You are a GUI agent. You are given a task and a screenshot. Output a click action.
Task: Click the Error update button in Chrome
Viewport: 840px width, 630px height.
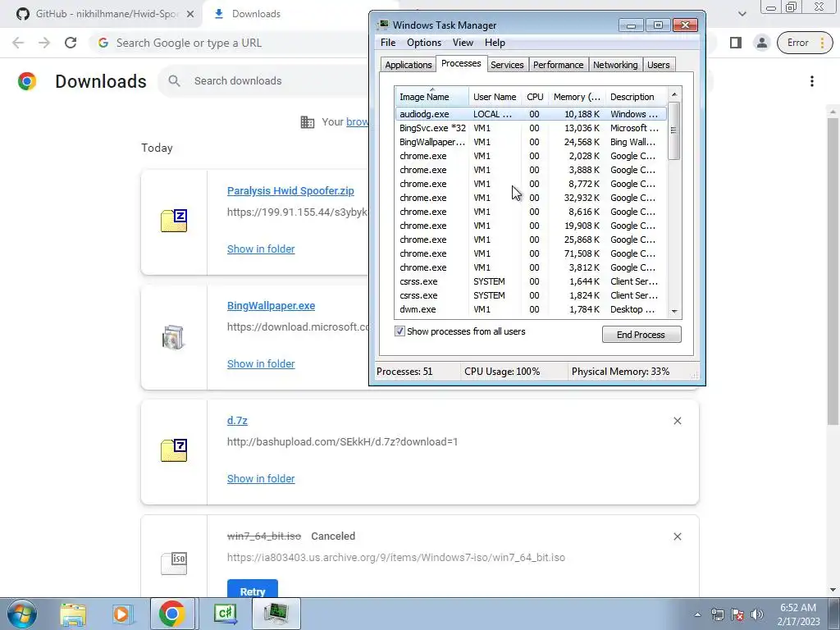(x=805, y=43)
